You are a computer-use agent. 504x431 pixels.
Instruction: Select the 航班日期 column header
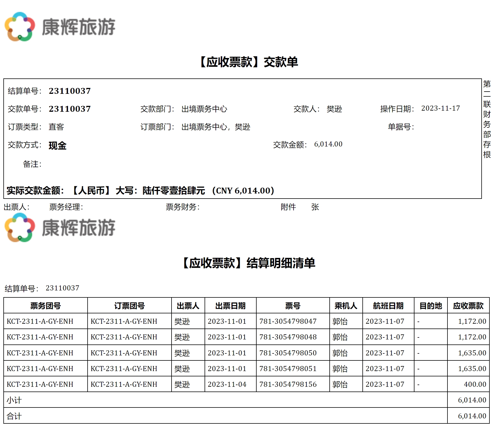(x=388, y=306)
